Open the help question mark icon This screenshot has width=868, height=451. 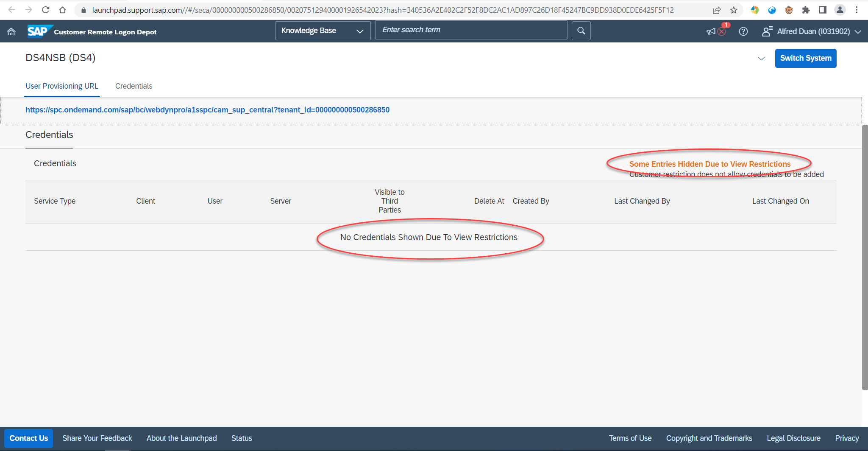pyautogui.click(x=743, y=31)
